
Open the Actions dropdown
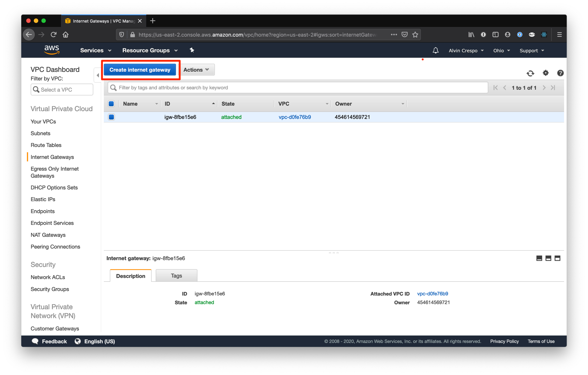pos(197,70)
